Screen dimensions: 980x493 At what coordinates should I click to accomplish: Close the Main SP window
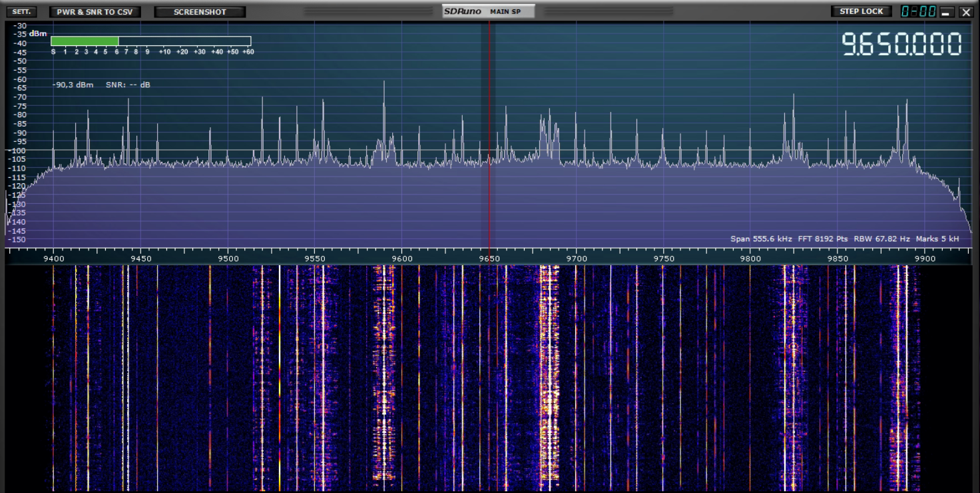pos(965,12)
